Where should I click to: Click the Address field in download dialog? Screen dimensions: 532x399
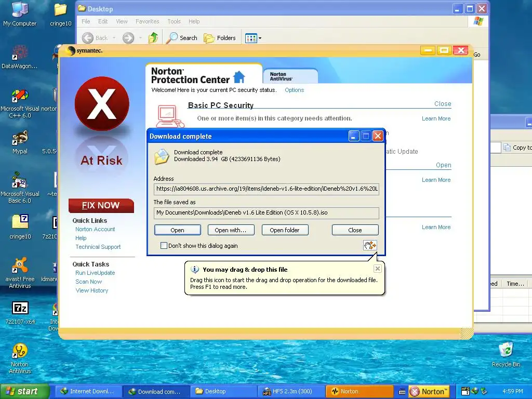(x=267, y=189)
